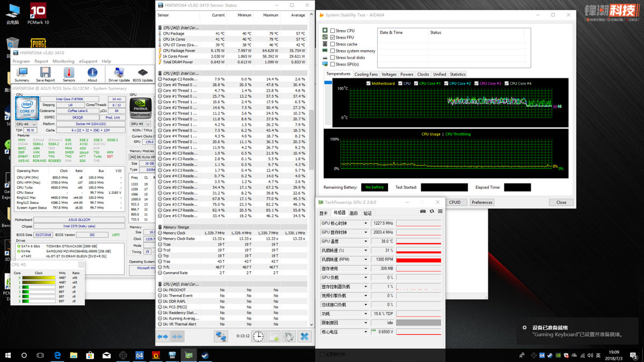The image size is (644, 362).
Task: Open the Steam icon in the taskbar
Action: click(x=204, y=355)
